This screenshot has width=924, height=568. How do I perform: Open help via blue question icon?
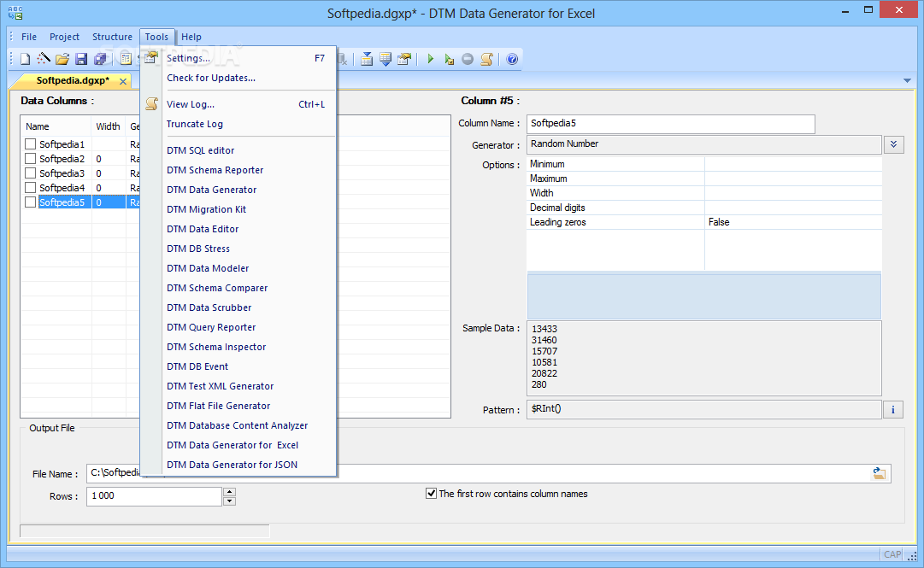tap(512, 59)
